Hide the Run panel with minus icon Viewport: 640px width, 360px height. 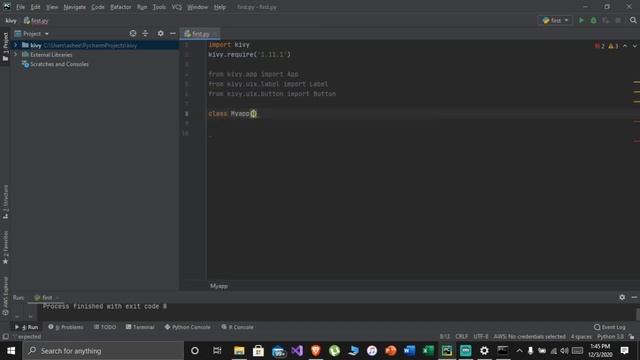[x=634, y=297]
